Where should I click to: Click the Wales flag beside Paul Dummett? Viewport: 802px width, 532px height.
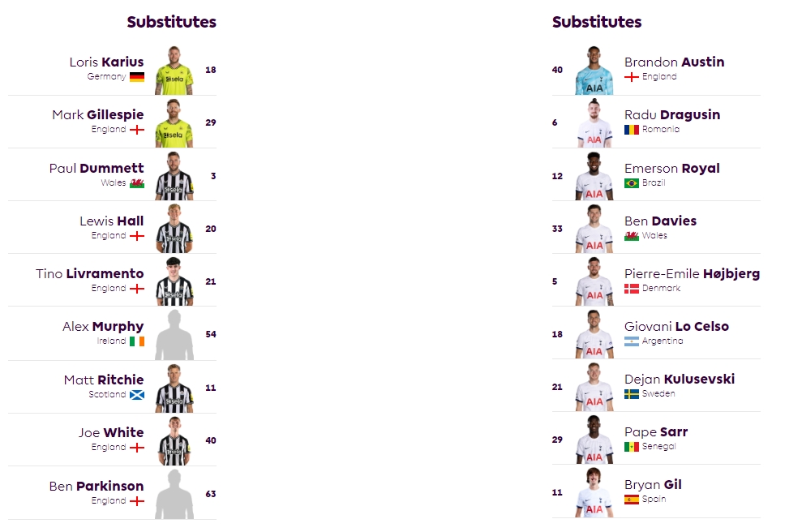[x=136, y=183]
